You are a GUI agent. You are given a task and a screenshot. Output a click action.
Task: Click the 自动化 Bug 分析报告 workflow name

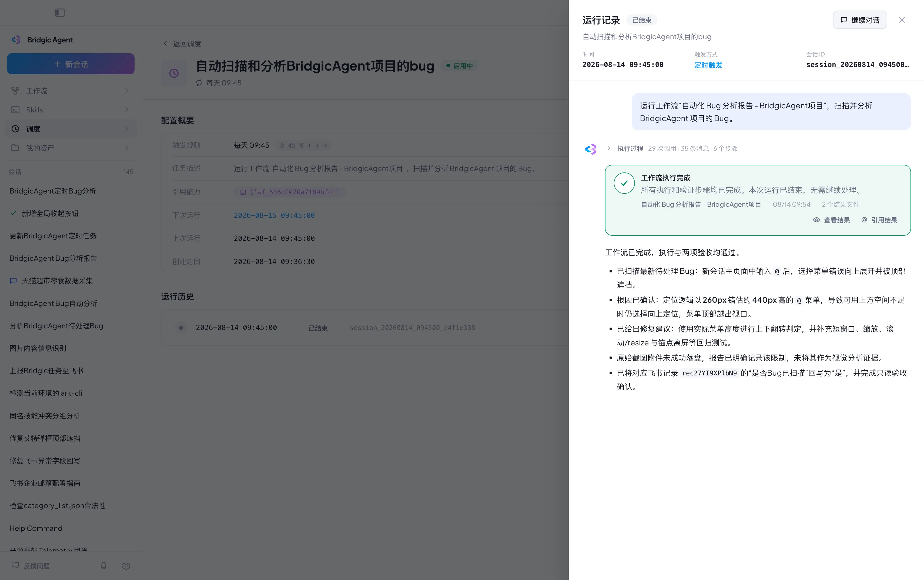pos(701,204)
